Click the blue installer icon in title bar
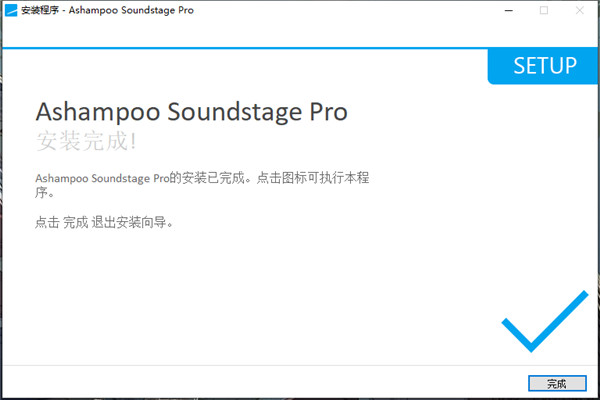The width and height of the screenshot is (600, 400). (11, 10)
